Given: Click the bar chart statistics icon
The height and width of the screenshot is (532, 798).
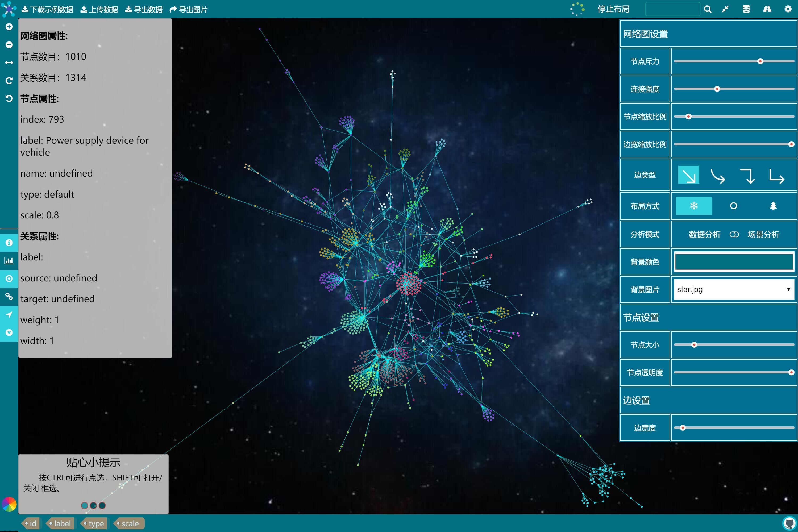Looking at the screenshot, I should click(x=9, y=261).
